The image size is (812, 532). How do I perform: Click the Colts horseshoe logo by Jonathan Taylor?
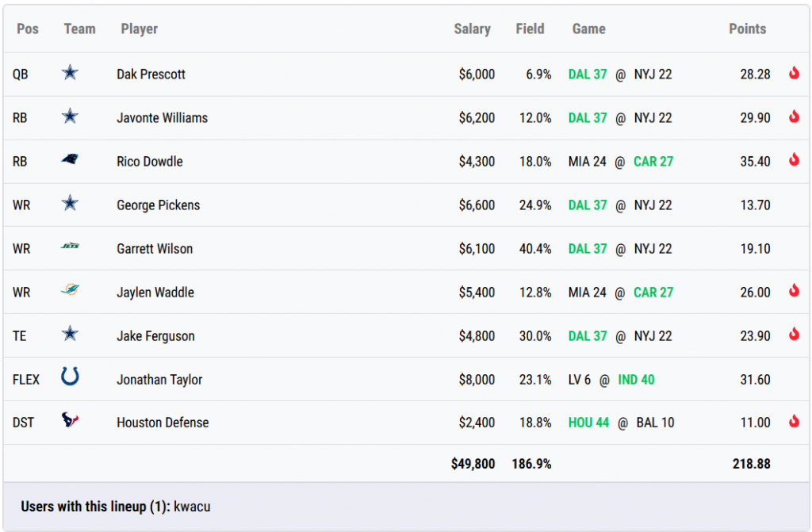[x=70, y=377]
